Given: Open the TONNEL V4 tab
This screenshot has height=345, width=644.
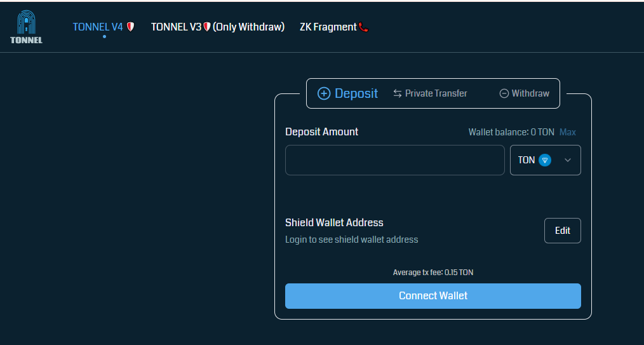Looking at the screenshot, I should coord(98,27).
